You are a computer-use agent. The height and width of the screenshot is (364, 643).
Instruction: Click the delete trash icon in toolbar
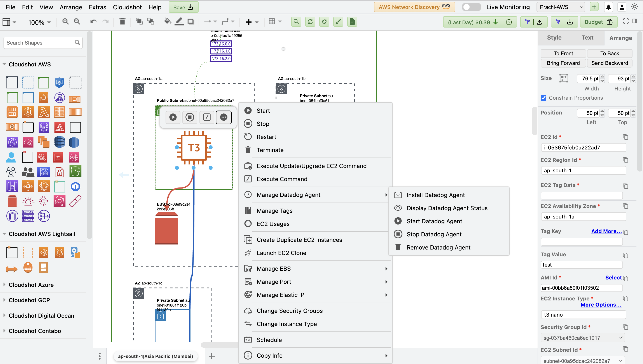(122, 22)
